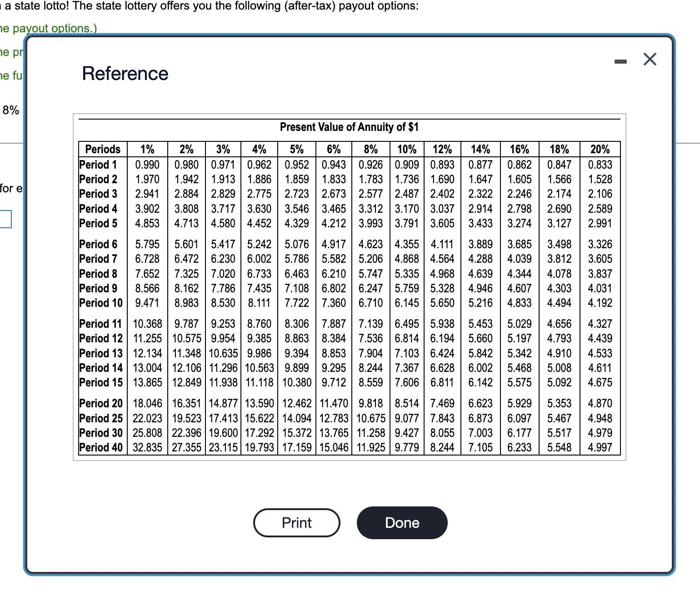Click the value 4.997 at bottom right of table
The height and width of the screenshot is (601, 700).
601,447
